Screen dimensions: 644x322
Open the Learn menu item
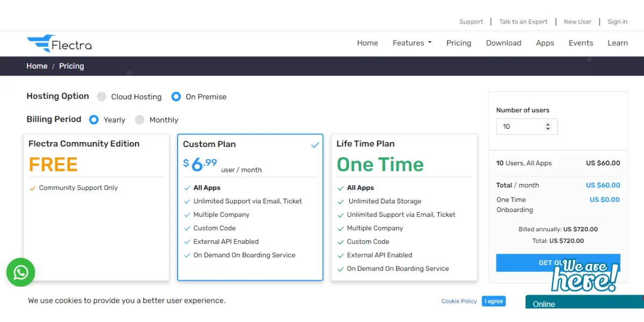coord(618,43)
